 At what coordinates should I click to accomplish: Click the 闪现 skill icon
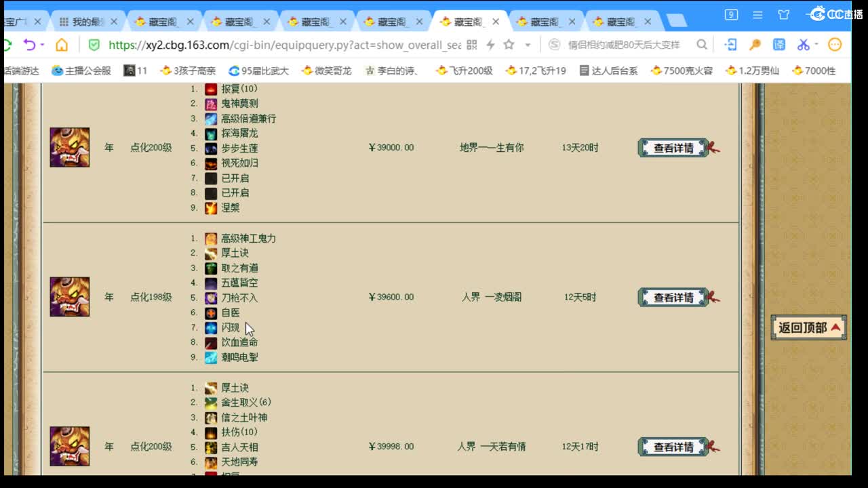(211, 328)
